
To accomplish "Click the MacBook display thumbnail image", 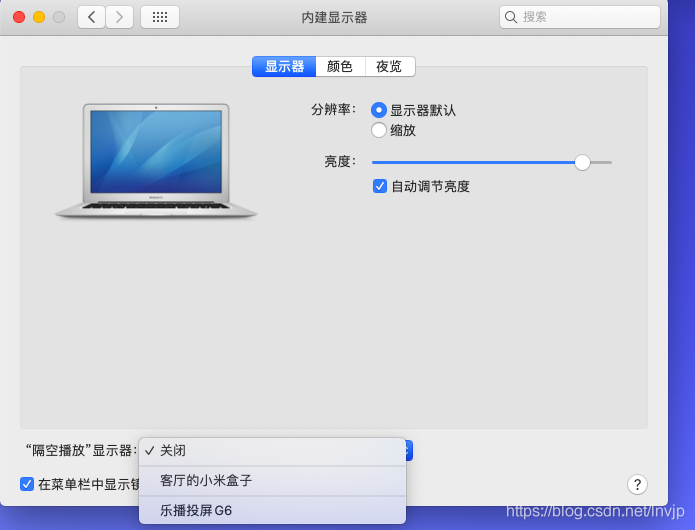I will click(156, 161).
